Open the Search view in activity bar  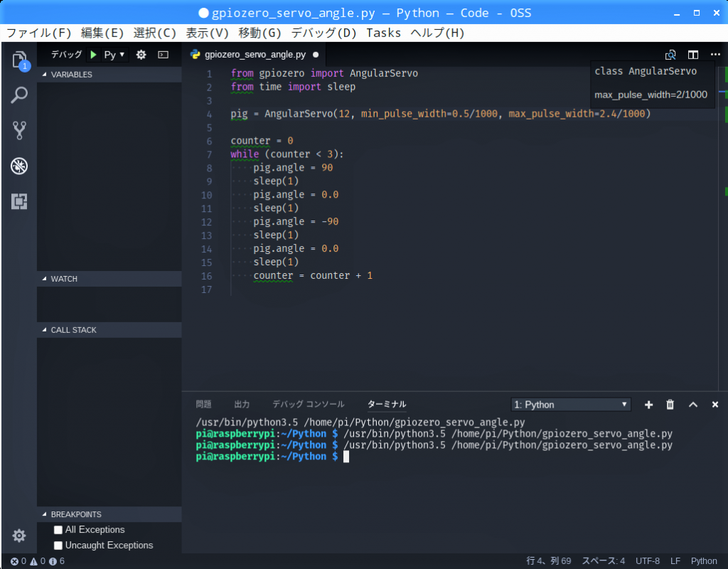click(x=19, y=95)
